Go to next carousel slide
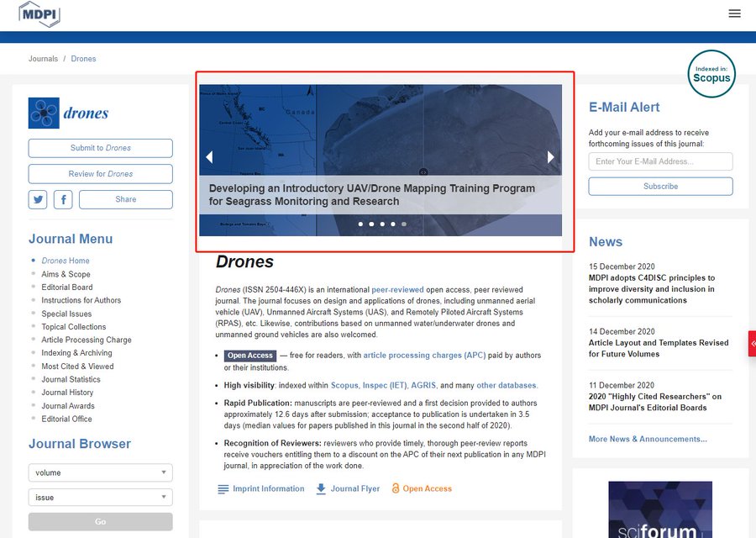This screenshot has height=538, width=756. (551, 156)
